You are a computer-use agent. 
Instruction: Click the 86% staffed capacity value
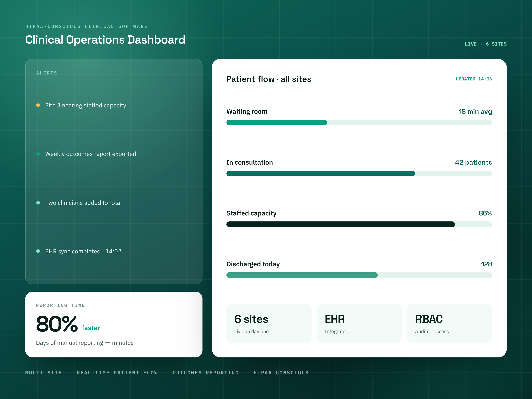pyautogui.click(x=485, y=213)
